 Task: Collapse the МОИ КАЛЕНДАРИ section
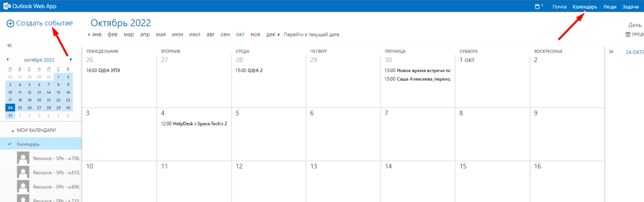point(13,130)
